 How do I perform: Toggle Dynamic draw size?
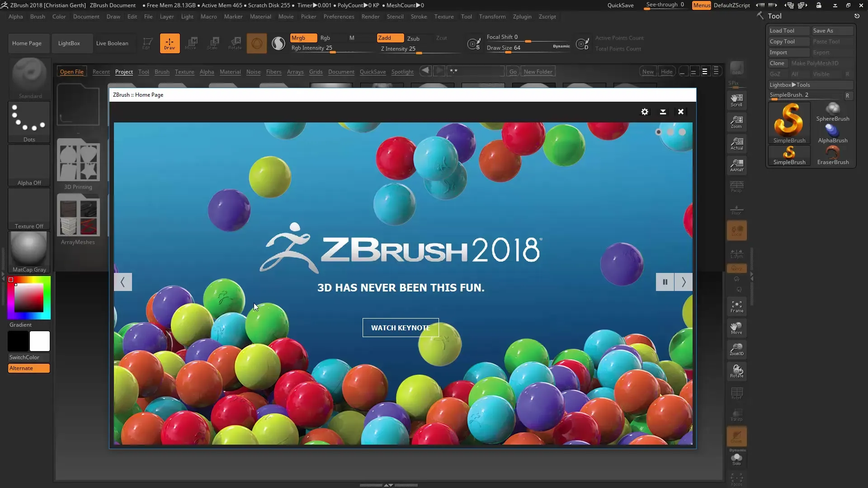[561, 46]
